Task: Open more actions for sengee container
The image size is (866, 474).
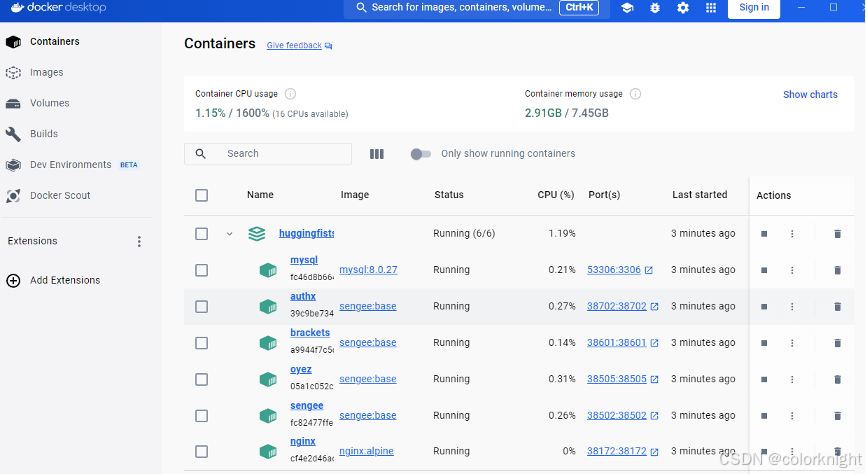Action: pos(792,416)
